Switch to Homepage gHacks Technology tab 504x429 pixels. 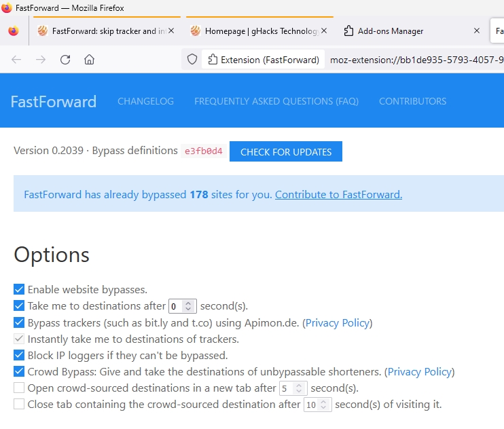coord(258,31)
